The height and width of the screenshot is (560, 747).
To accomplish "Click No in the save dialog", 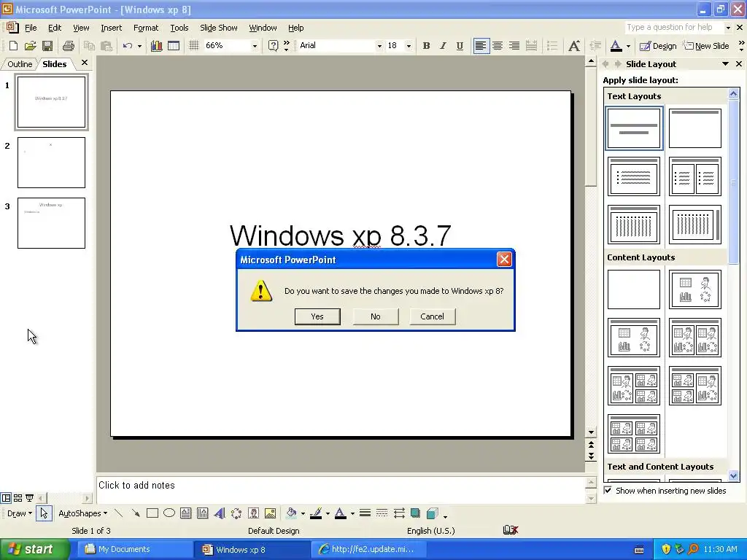I will [376, 316].
